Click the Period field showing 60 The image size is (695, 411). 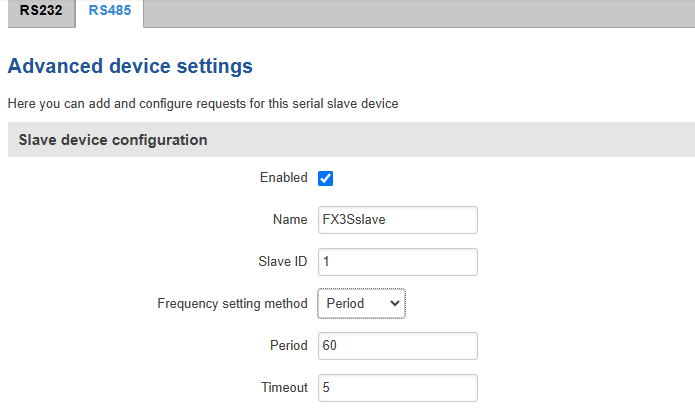tap(398, 346)
